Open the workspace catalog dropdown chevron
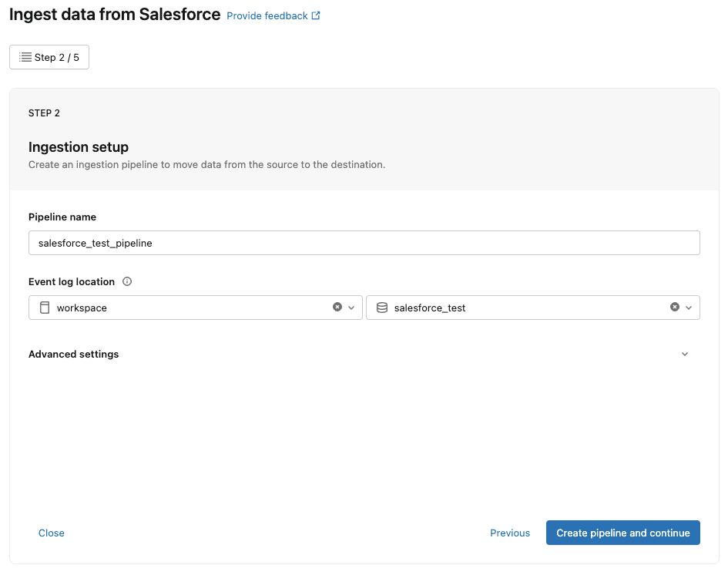The image size is (728, 575). pos(351,307)
